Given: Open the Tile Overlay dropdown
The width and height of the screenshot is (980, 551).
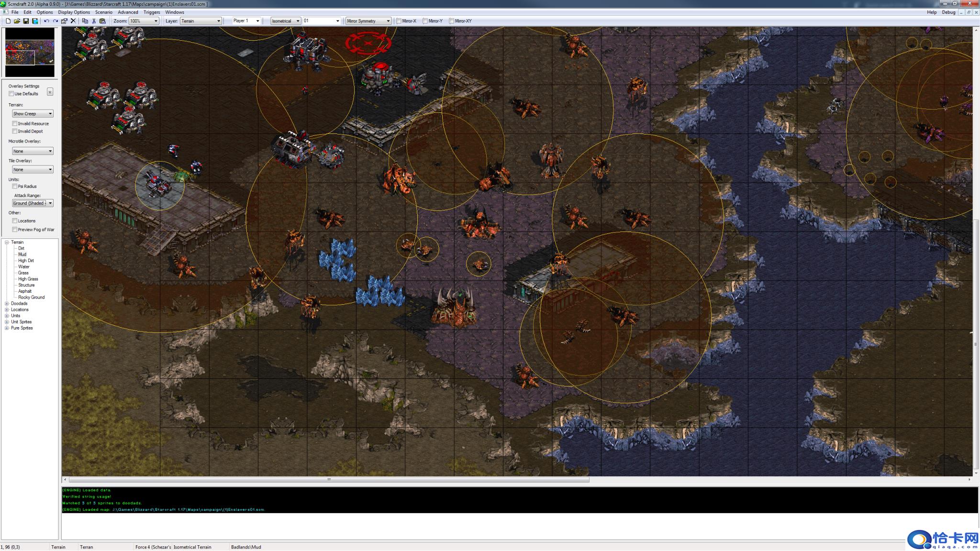Looking at the screenshot, I should pyautogui.click(x=33, y=170).
